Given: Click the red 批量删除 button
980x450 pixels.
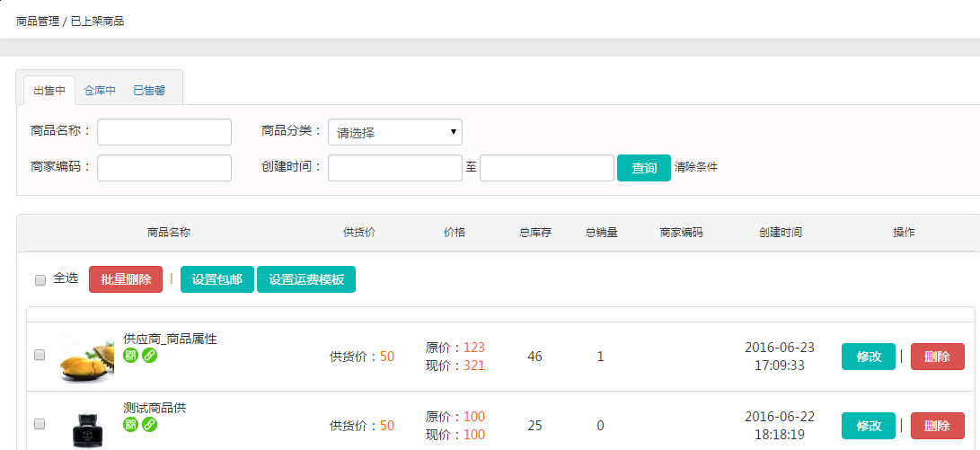Looking at the screenshot, I should [x=126, y=279].
